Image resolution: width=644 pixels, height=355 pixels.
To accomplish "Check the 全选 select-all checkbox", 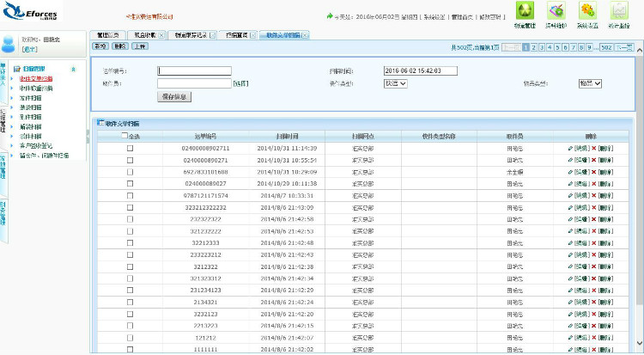I will pyautogui.click(x=125, y=136).
